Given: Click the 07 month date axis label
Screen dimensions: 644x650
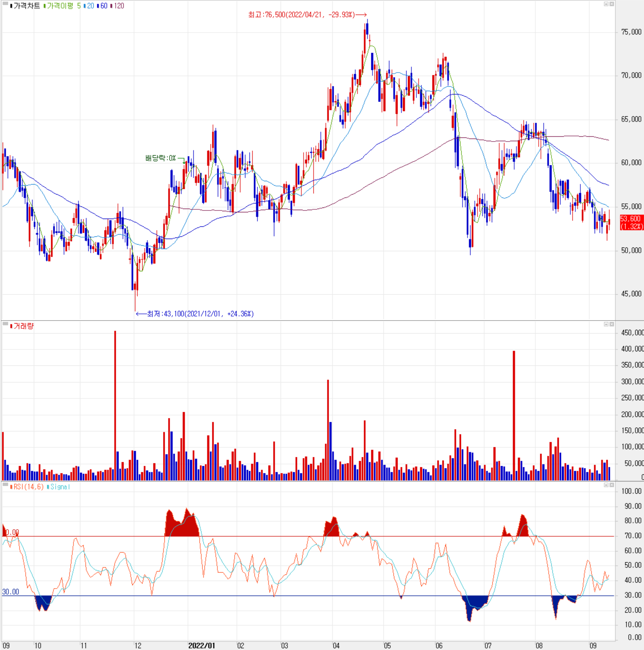Looking at the screenshot, I should tap(488, 646).
